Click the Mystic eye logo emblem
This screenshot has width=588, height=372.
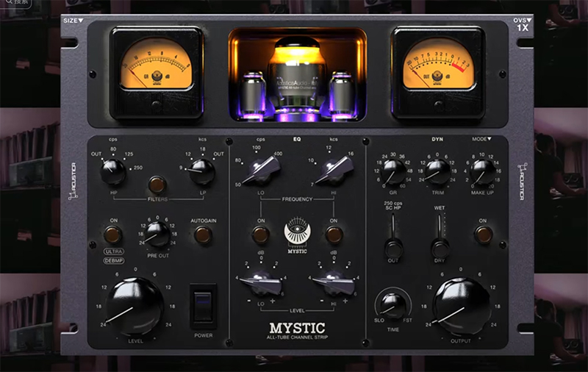(x=297, y=231)
